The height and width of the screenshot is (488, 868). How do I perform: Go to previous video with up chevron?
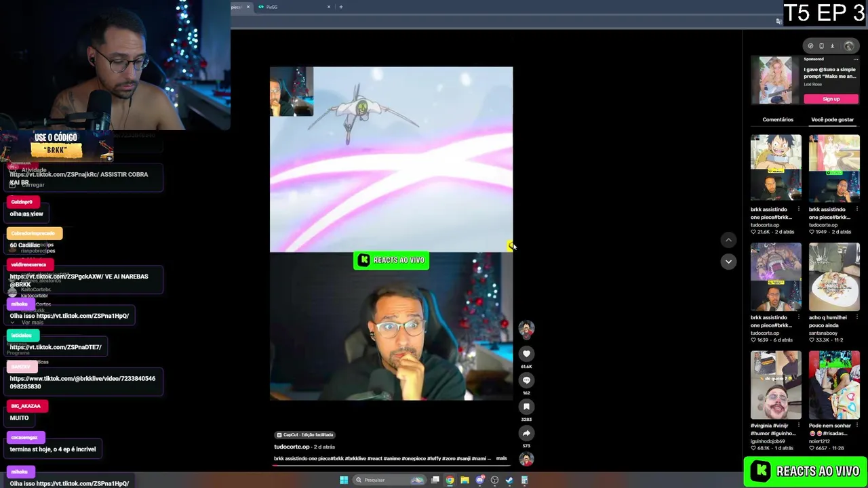(x=728, y=240)
